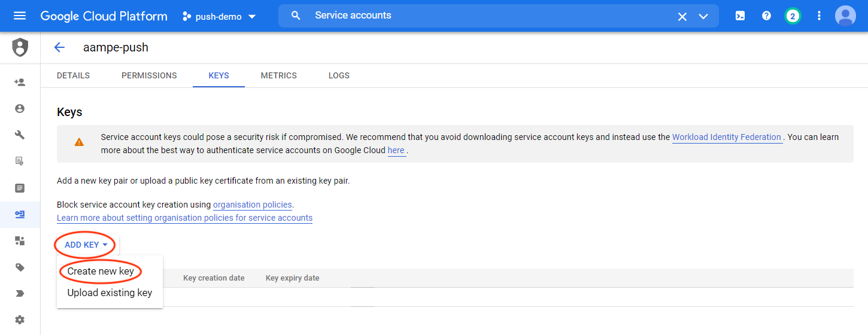This screenshot has width=868, height=335.
Task: Click the Keys section heading
Action: 69,112
